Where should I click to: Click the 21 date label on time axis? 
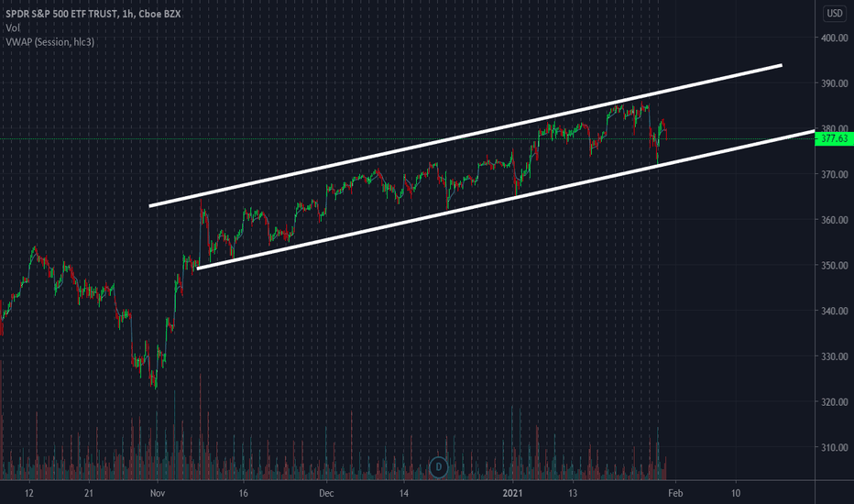tap(89, 493)
